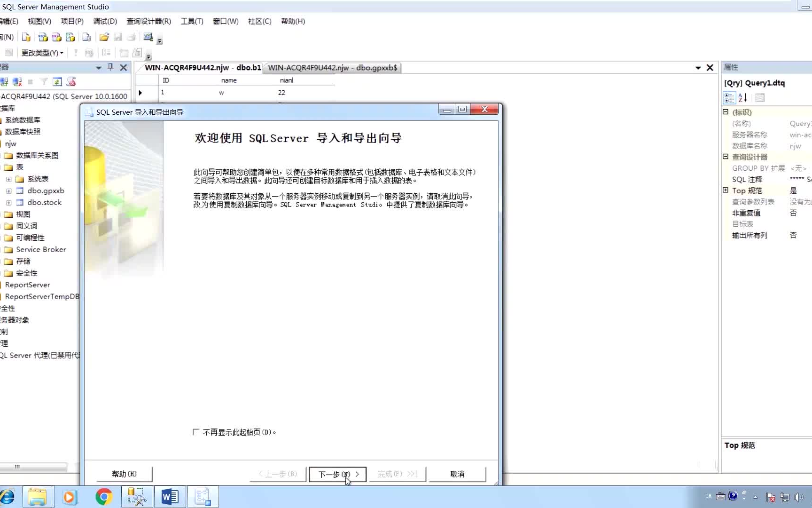Viewport: 812px width, 508px height.
Task: Click the SQL Server Management Studio taskbar icon
Action: pos(137,497)
